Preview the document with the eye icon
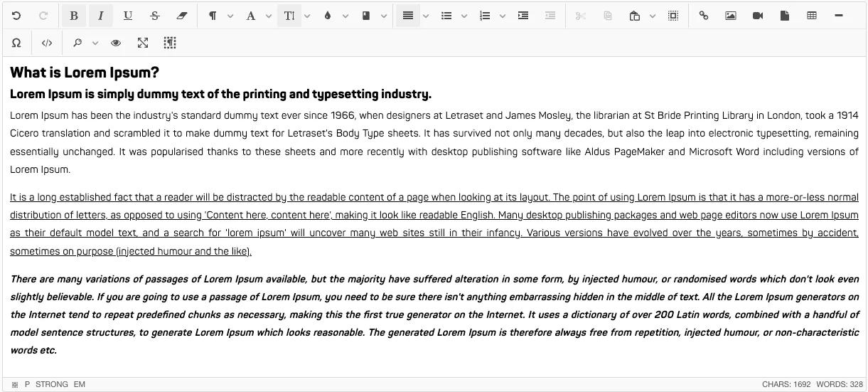 [116, 43]
